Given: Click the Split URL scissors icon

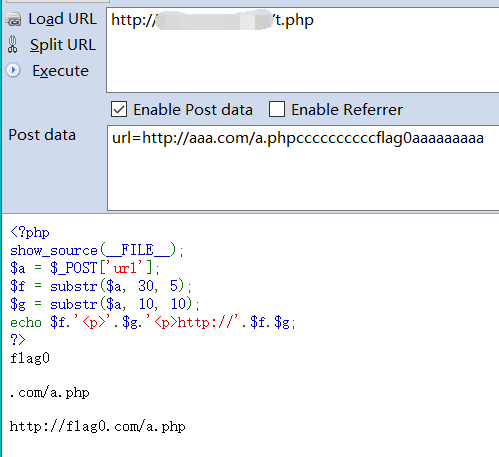Looking at the screenshot, I should (x=13, y=44).
